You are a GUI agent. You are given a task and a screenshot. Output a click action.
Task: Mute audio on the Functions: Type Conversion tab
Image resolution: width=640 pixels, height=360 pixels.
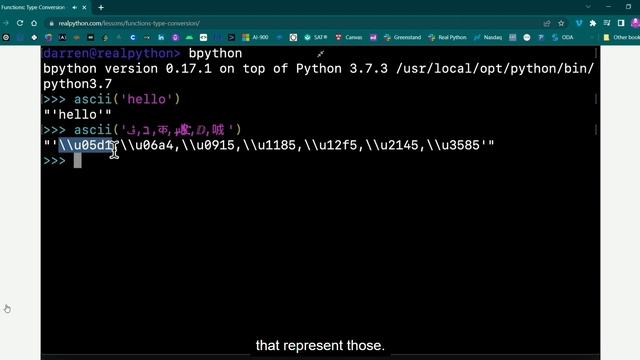(74, 7)
